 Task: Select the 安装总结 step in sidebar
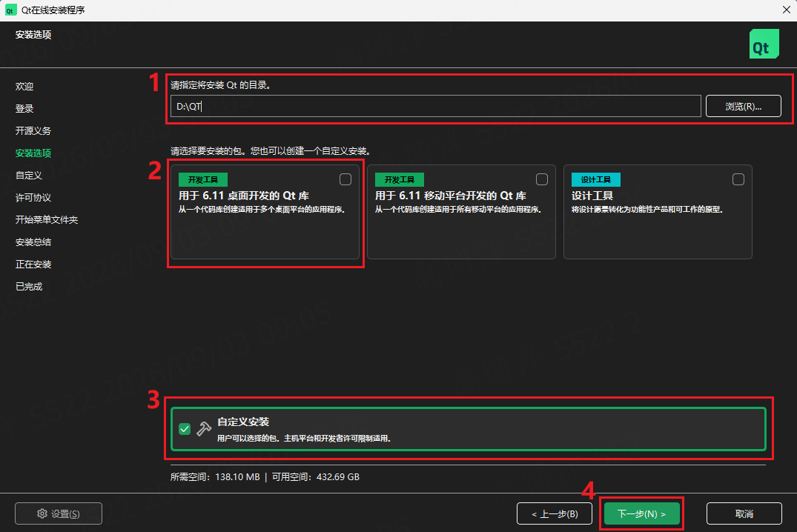[x=33, y=242]
